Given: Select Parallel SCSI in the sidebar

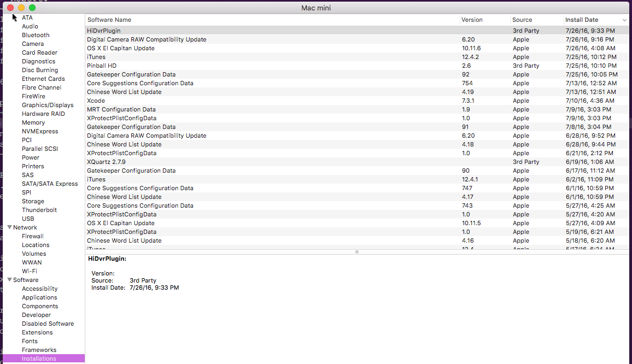Looking at the screenshot, I should click(x=40, y=149).
